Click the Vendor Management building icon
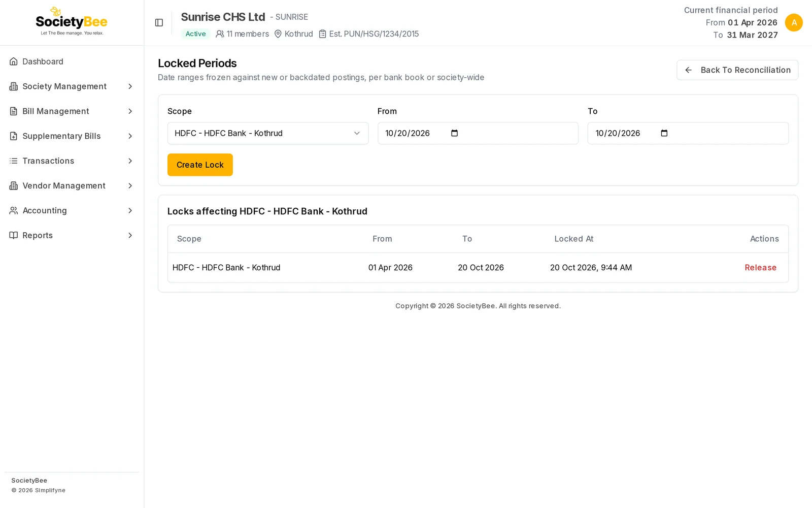 [x=14, y=186]
